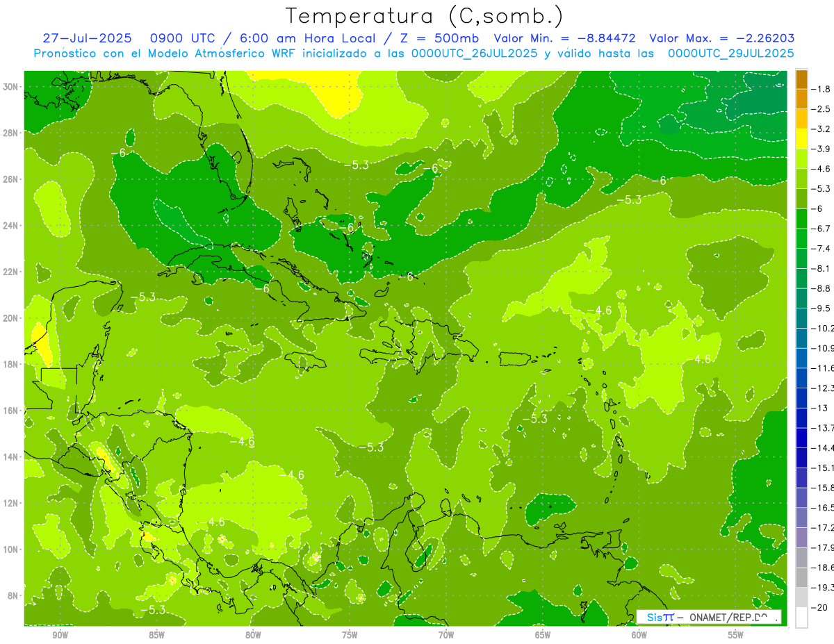Click the -7.4 colorbar tick label
Image resolution: width=834 pixels, height=644 pixels.
(x=822, y=249)
